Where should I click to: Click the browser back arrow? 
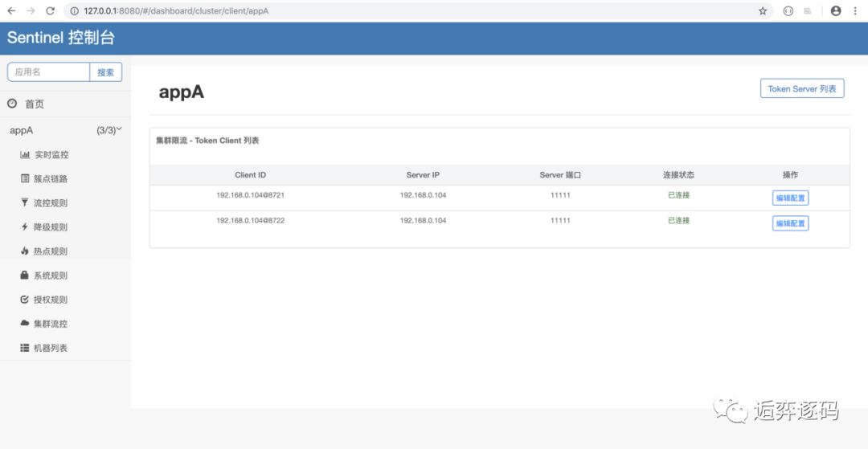(11, 10)
